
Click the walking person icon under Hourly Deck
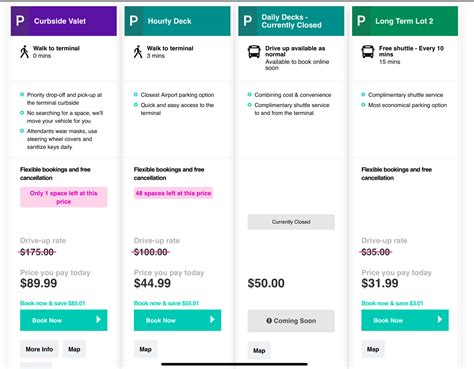point(138,52)
